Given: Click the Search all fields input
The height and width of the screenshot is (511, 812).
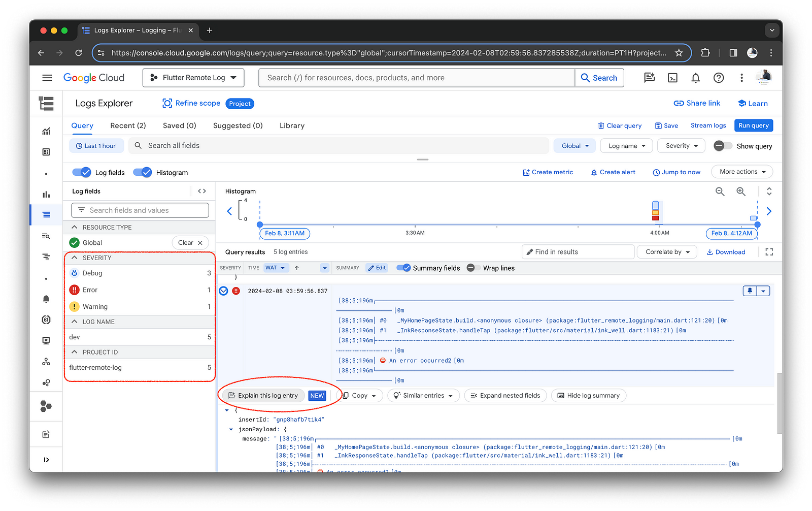Looking at the screenshot, I should [339, 146].
